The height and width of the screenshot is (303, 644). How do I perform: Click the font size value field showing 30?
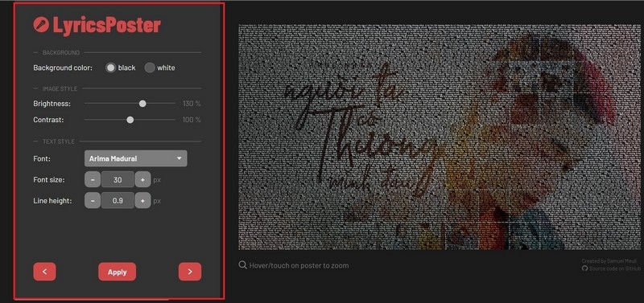(118, 179)
